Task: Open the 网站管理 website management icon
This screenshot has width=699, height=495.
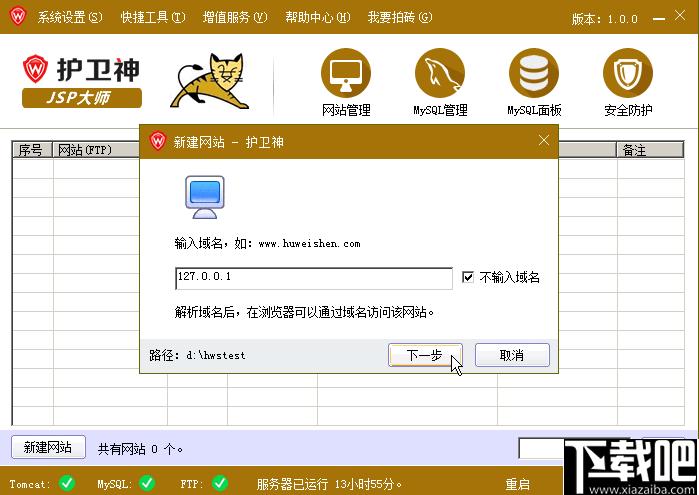Action: 346,73
